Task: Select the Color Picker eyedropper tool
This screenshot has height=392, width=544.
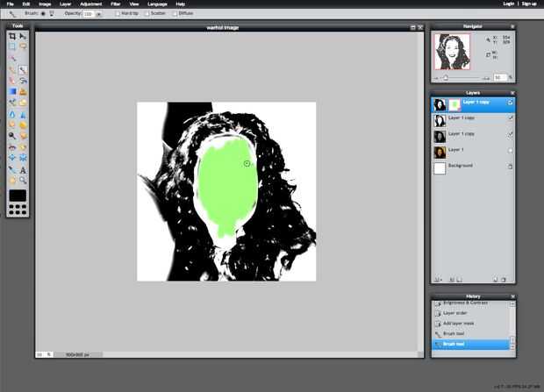Action: tap(12, 169)
